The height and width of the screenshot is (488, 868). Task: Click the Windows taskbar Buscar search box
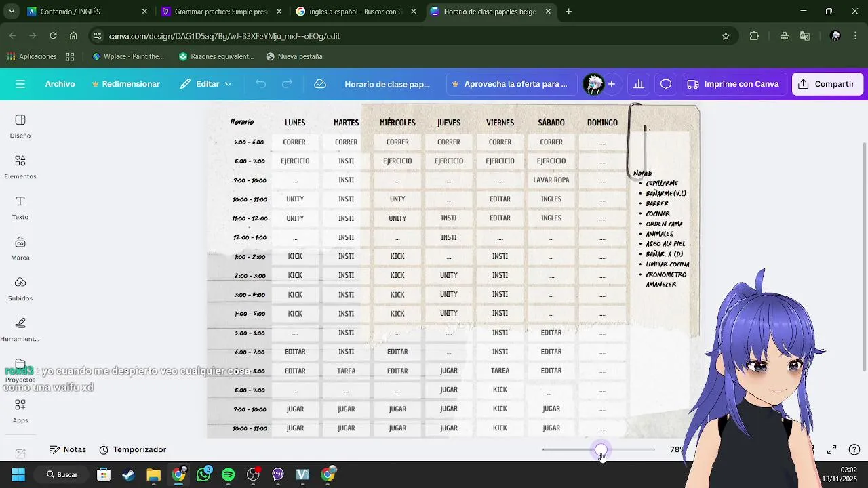[62, 474]
